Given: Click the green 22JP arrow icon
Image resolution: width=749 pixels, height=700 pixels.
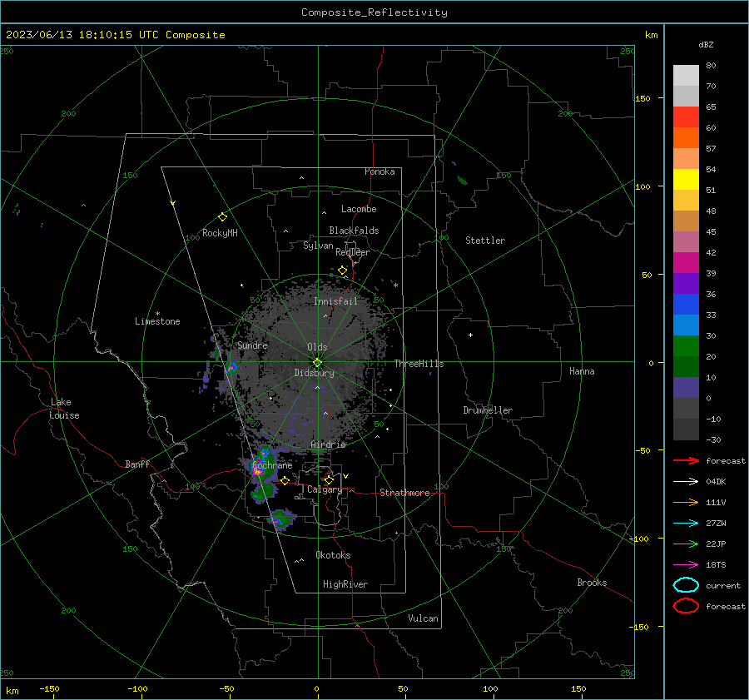Looking at the screenshot, I should click(x=686, y=544).
